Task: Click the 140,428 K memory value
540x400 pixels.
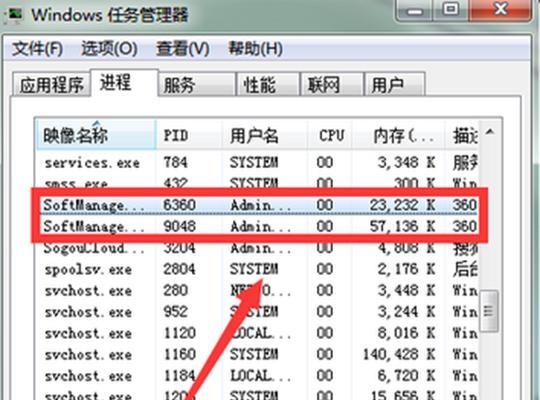Action: pos(399,355)
